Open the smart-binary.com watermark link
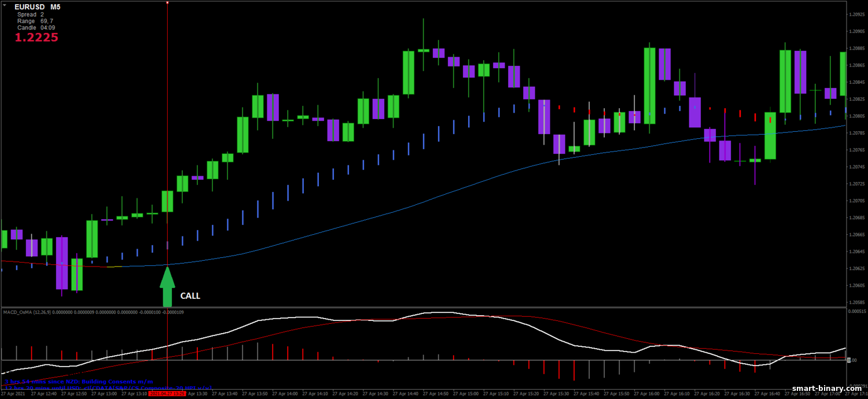This screenshot has width=868, height=399. [x=829, y=389]
